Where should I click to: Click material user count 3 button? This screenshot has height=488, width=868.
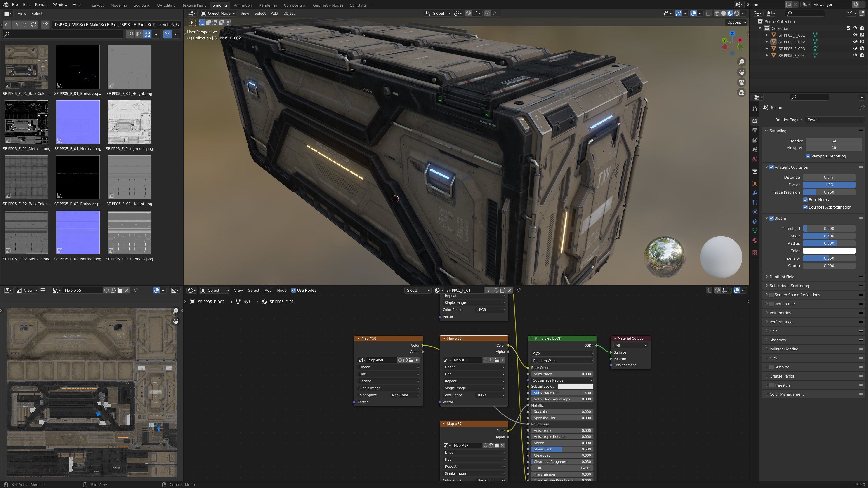[x=488, y=290]
